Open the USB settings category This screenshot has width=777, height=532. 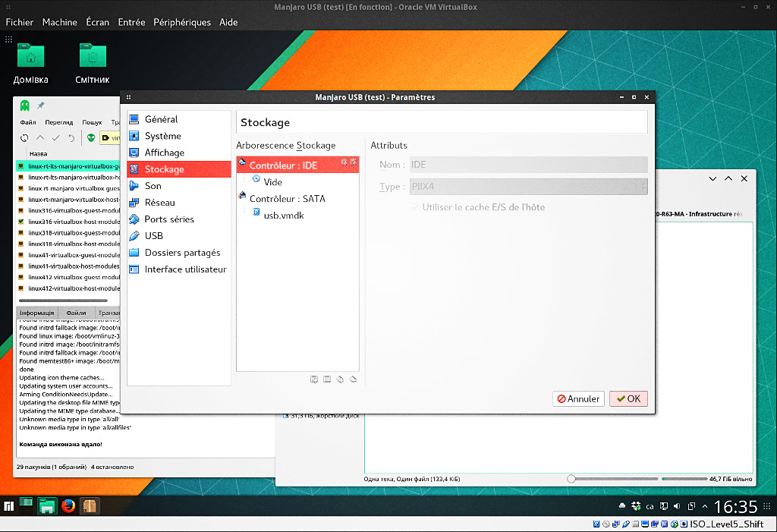pyautogui.click(x=178, y=235)
